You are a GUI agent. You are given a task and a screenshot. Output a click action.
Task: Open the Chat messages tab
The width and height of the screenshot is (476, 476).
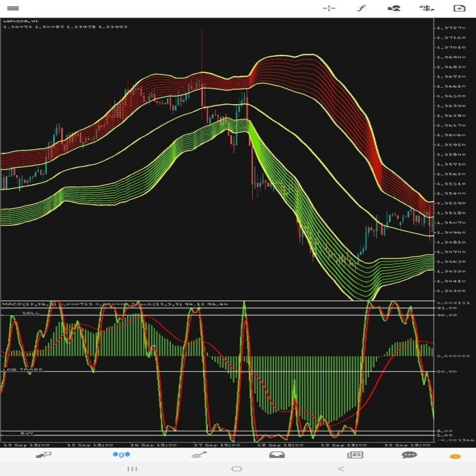click(409, 455)
